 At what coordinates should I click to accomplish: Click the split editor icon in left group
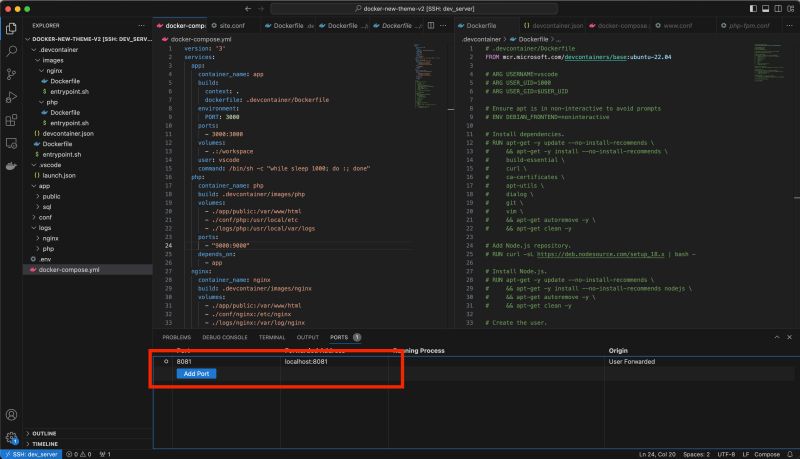click(x=431, y=26)
